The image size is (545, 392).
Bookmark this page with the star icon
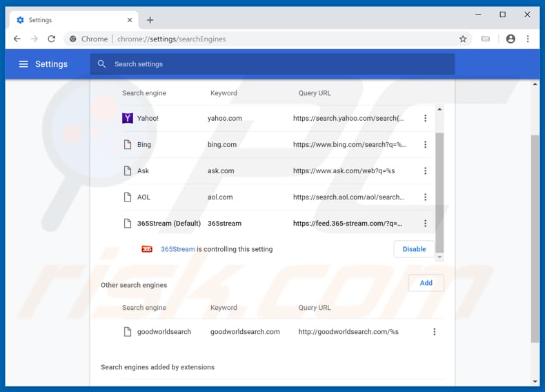point(463,39)
